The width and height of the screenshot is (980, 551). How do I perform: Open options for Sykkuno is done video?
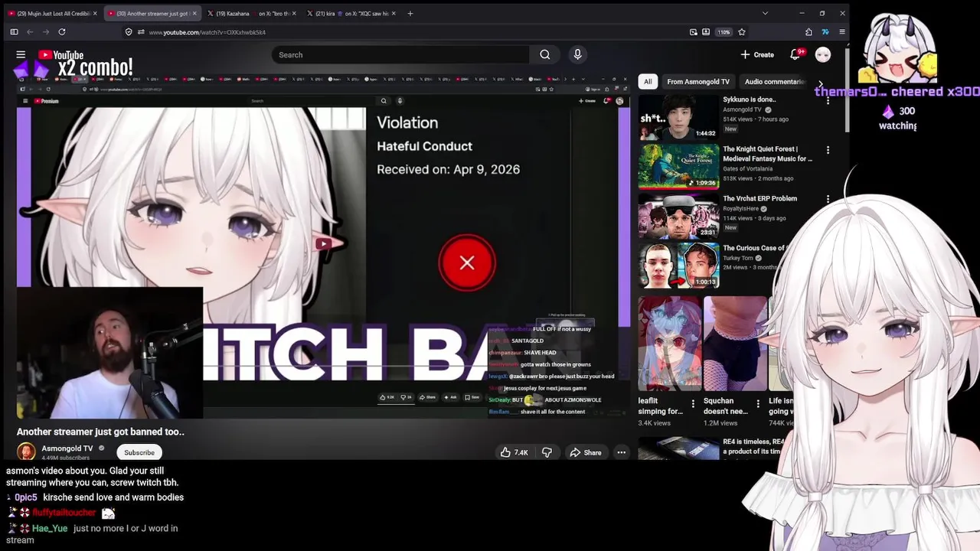coord(828,100)
